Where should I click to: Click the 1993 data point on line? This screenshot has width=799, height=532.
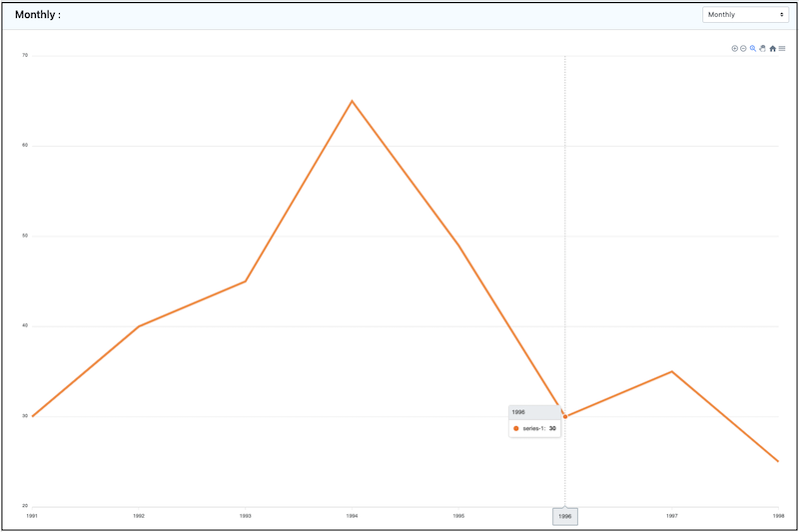pyautogui.click(x=246, y=281)
